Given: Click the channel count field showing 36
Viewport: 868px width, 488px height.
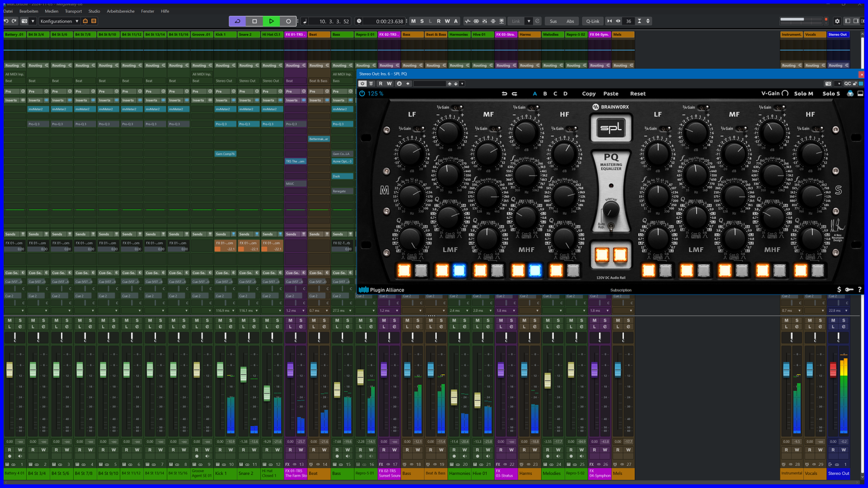Looking at the screenshot, I should pyautogui.click(x=629, y=21).
